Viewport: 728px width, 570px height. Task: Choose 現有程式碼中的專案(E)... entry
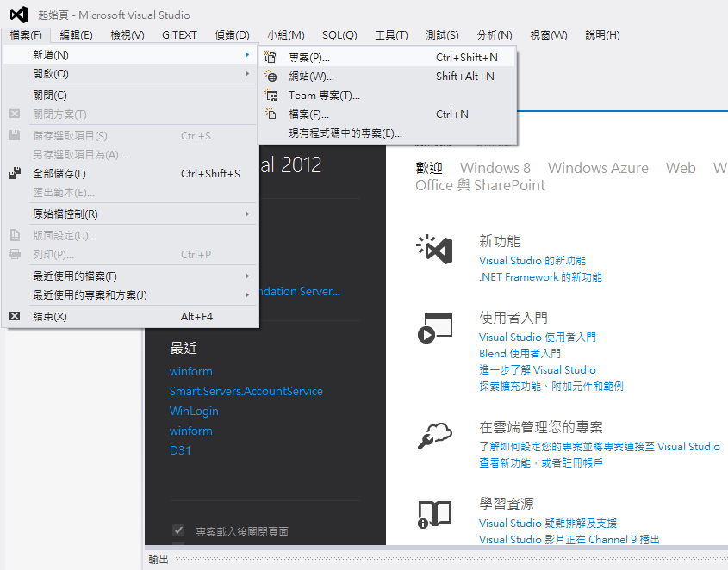tap(387, 133)
